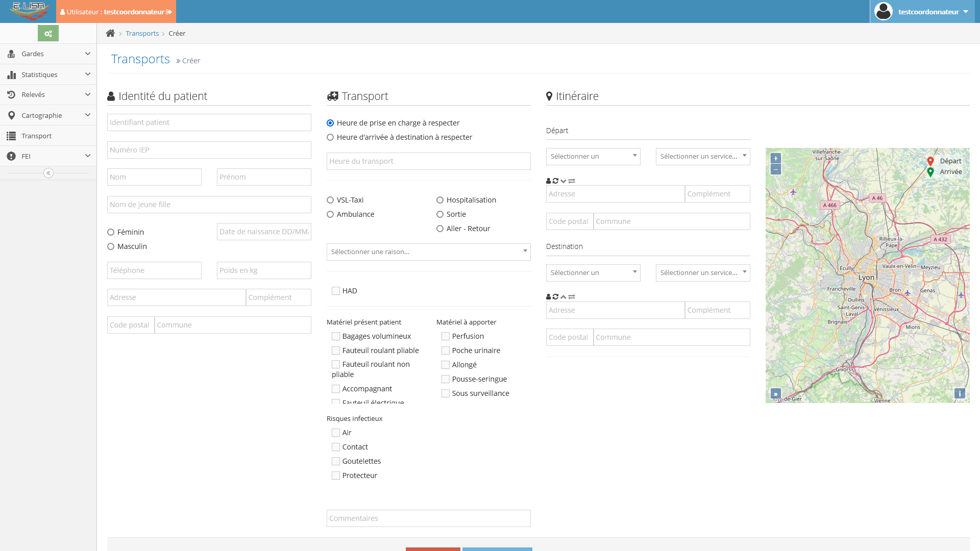Click the map info icon

960,393
